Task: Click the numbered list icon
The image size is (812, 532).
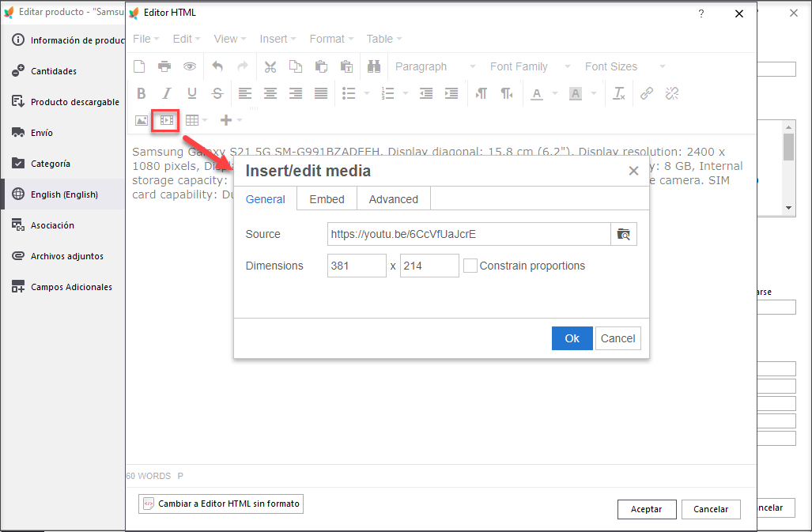Action: point(387,93)
